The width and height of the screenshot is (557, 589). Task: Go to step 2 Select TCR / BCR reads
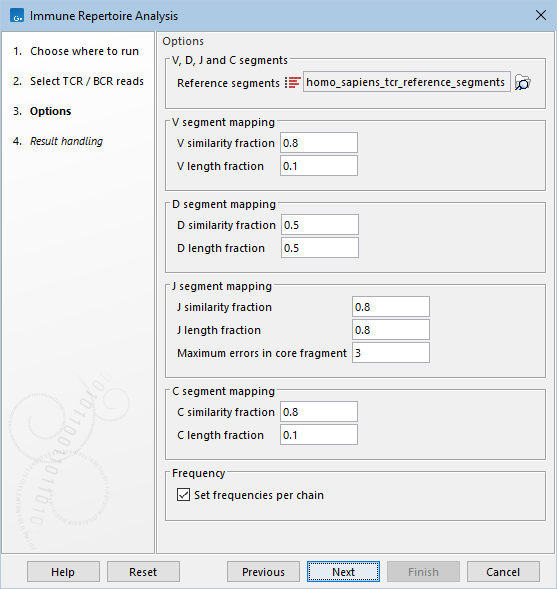click(78, 81)
